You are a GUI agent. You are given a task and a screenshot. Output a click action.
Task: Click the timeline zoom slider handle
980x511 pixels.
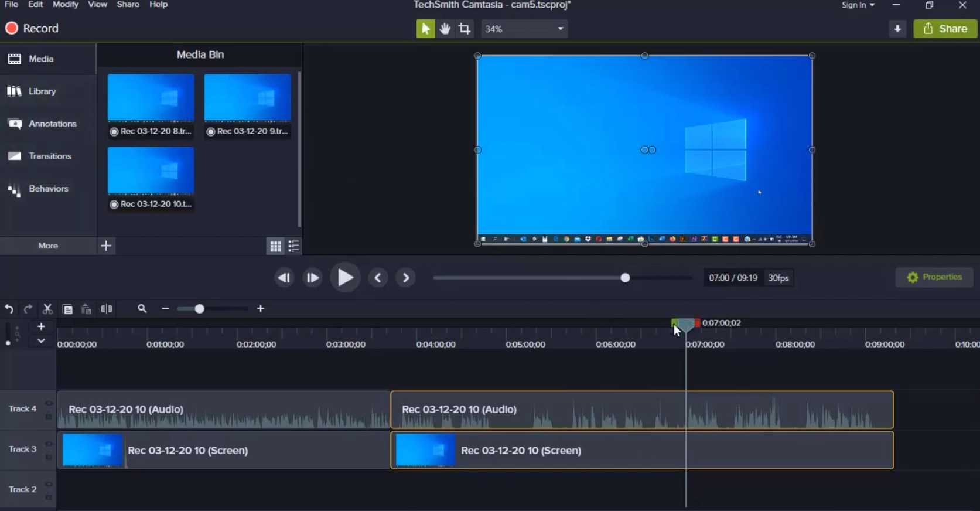(x=199, y=309)
